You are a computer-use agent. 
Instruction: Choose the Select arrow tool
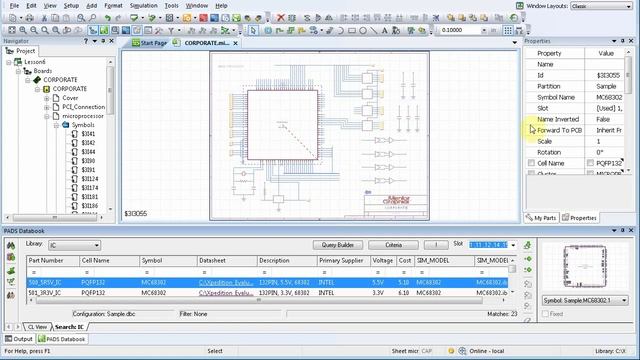coord(253,30)
